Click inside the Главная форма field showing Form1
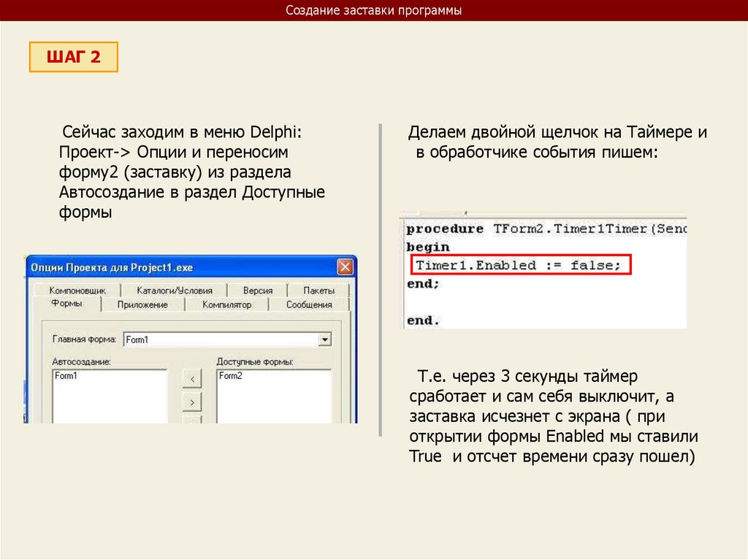The width and height of the screenshot is (748, 560). click(219, 340)
